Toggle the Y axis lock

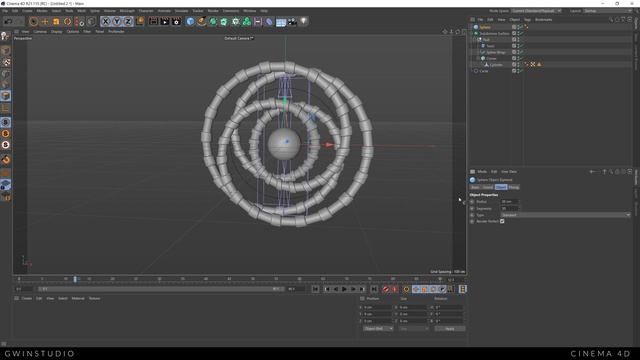[x=117, y=21]
